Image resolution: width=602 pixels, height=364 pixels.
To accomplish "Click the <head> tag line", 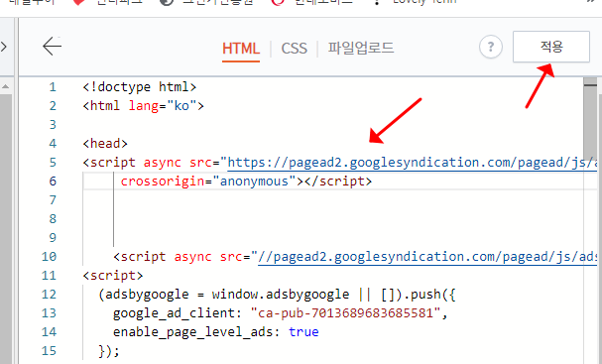I will [x=105, y=144].
